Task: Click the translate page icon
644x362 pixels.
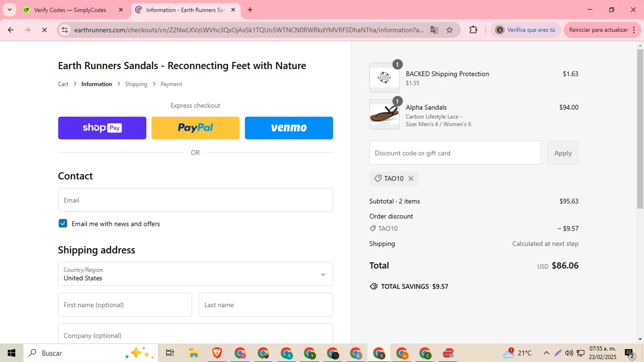Action: click(x=434, y=30)
